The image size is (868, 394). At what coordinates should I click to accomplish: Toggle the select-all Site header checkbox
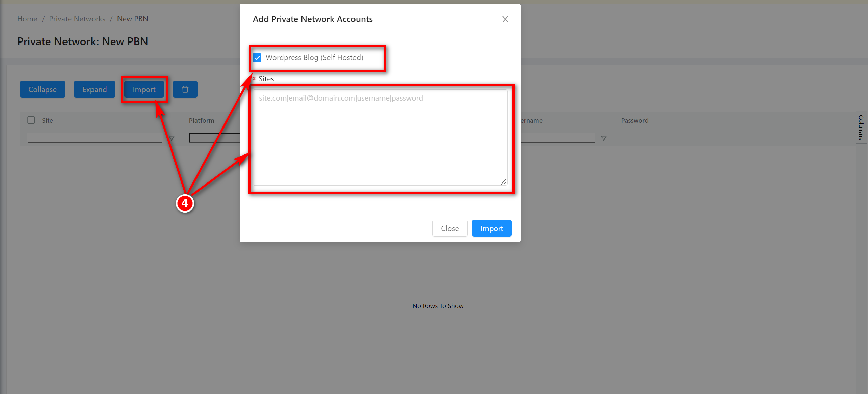click(x=31, y=120)
